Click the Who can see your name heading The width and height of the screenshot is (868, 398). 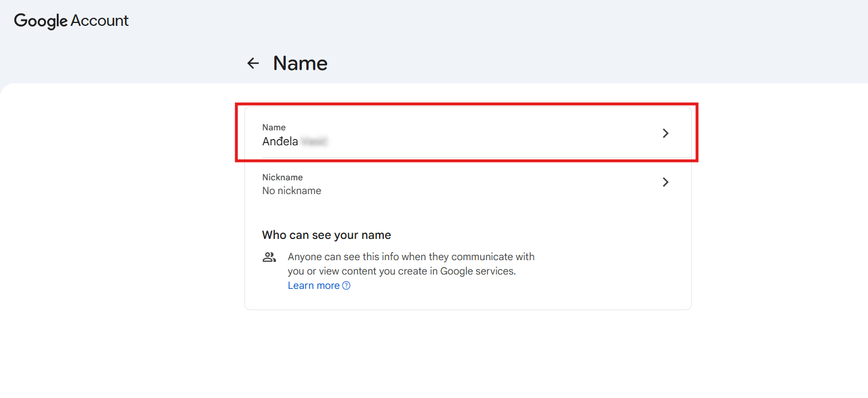tap(326, 235)
